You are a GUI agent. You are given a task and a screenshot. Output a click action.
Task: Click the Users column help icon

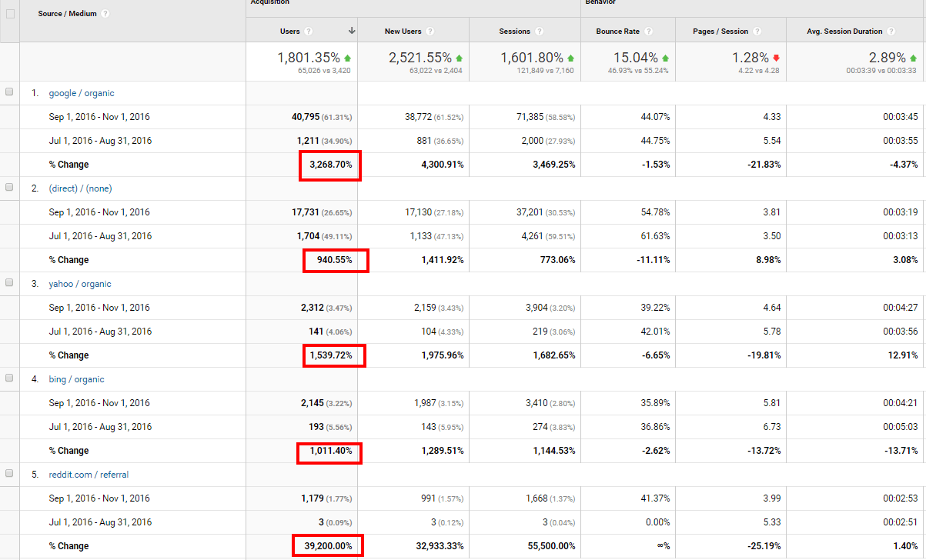click(x=309, y=32)
